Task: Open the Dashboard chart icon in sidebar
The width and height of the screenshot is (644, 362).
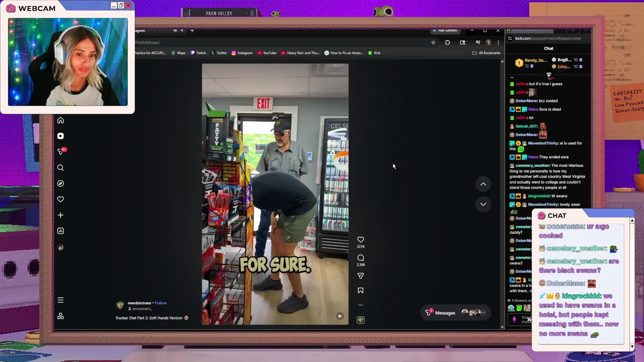Action: 60,231
